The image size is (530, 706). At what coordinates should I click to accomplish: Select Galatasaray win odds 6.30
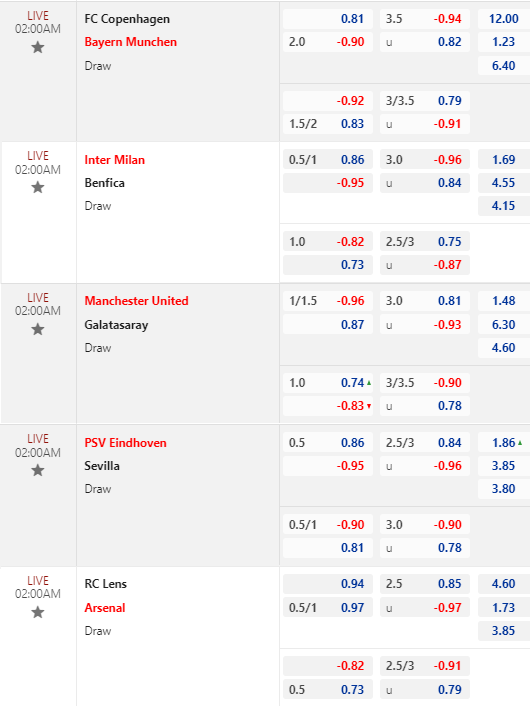[x=504, y=325]
